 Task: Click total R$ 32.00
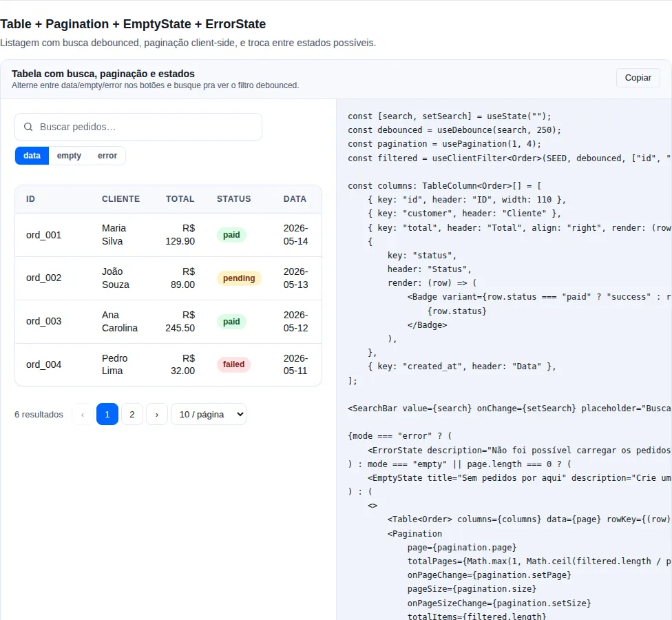click(x=182, y=364)
